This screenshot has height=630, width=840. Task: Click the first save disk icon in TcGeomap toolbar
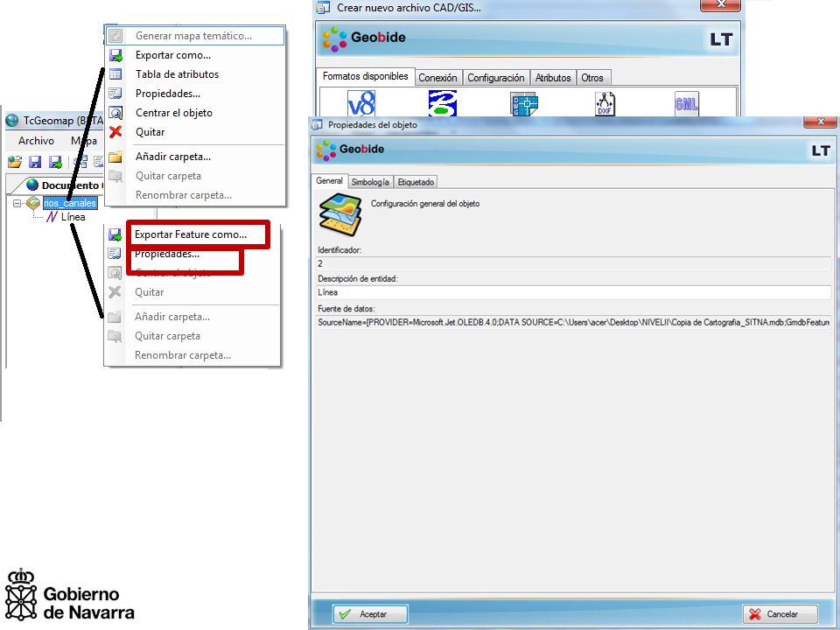[35, 162]
